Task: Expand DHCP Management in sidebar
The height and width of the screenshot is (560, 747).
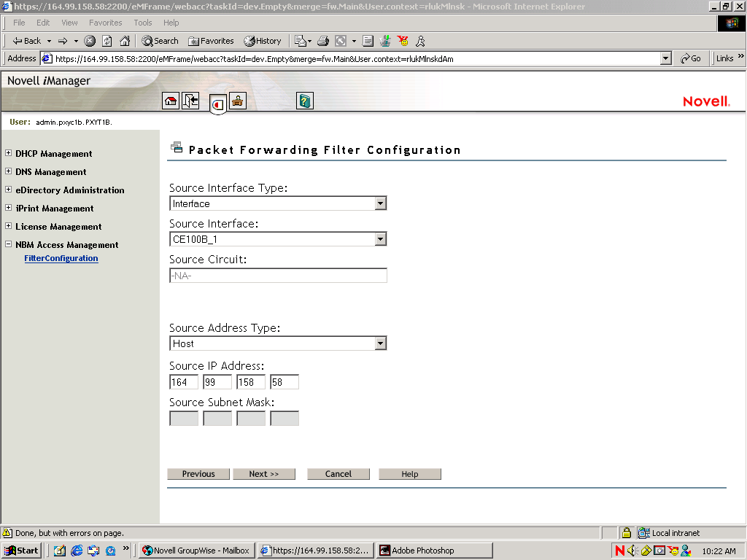Action: point(8,153)
